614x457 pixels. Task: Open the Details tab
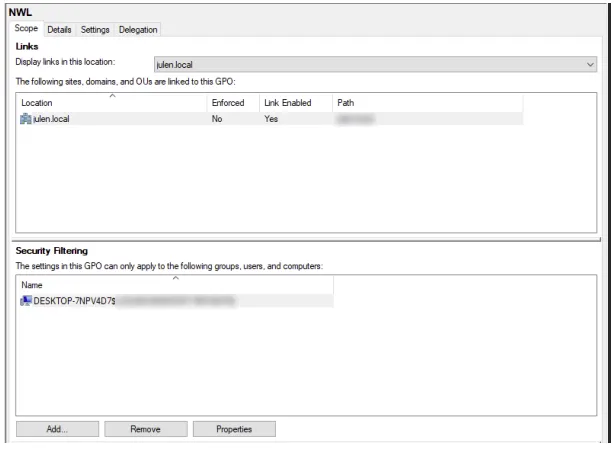click(x=59, y=30)
